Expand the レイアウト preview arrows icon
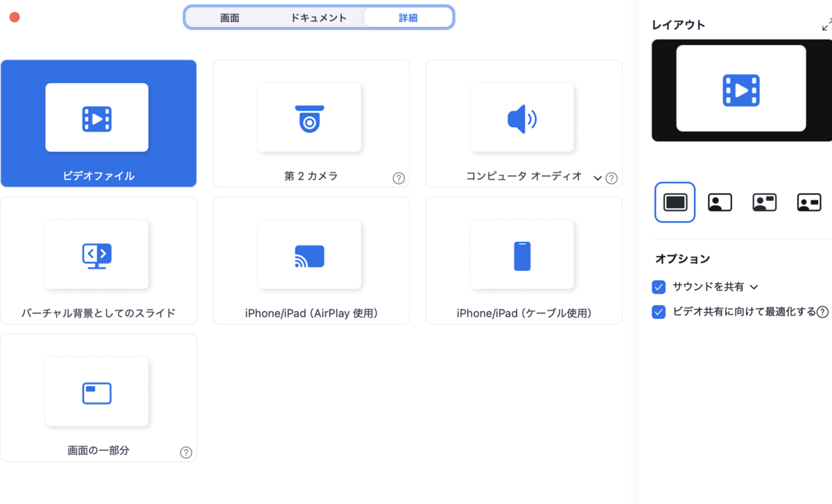Screen dimensions: 832x504 pyautogui.click(x=826, y=25)
